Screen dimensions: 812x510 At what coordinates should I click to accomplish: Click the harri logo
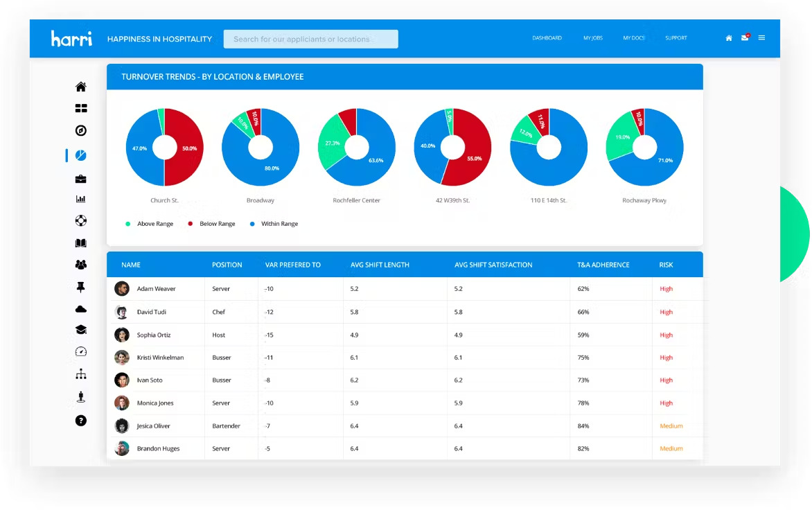coord(71,38)
